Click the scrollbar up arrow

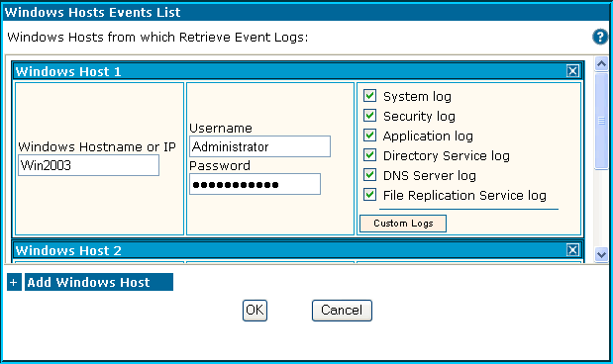click(x=601, y=63)
